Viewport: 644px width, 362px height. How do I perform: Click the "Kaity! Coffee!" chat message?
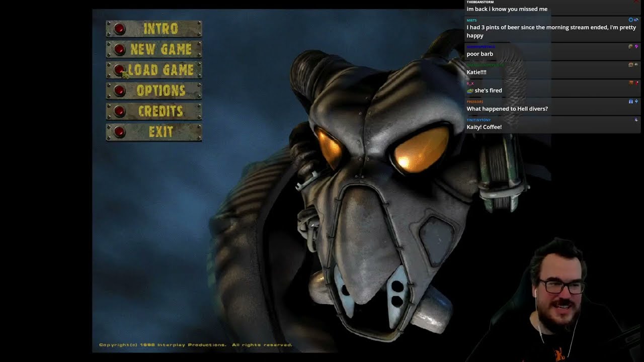484,127
